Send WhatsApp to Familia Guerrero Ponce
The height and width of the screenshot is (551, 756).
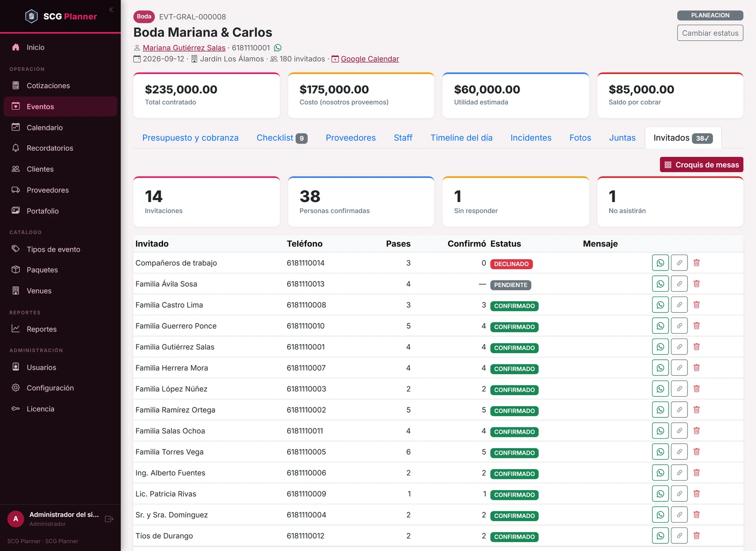tap(660, 326)
